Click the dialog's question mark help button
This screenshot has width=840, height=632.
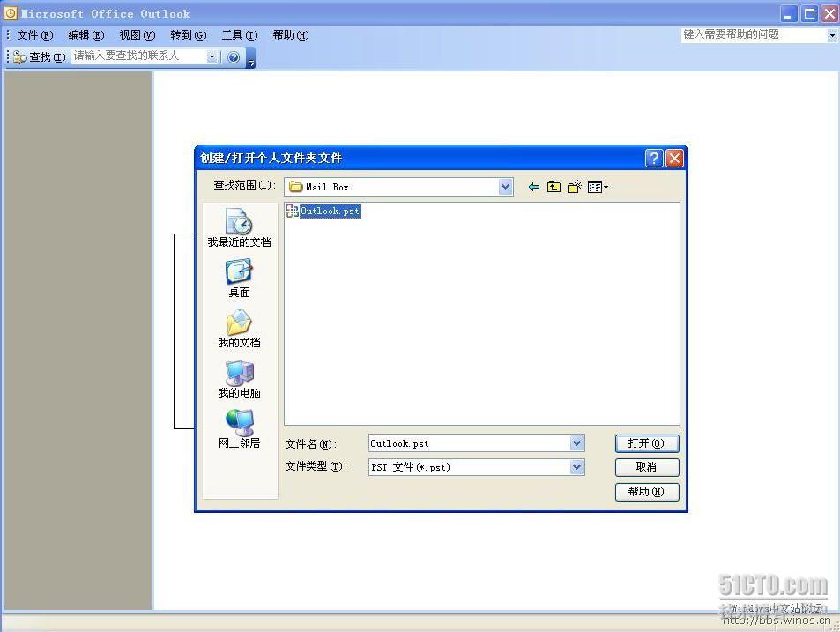pyautogui.click(x=654, y=158)
